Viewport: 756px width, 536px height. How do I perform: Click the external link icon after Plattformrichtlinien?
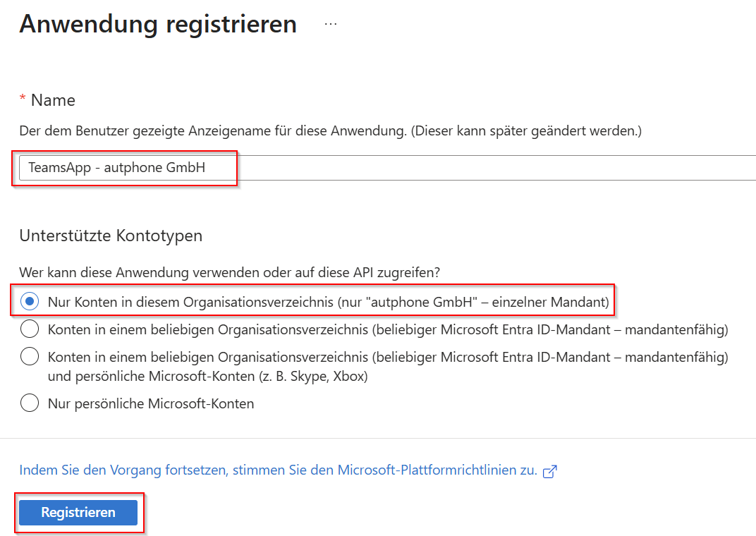[x=550, y=470]
